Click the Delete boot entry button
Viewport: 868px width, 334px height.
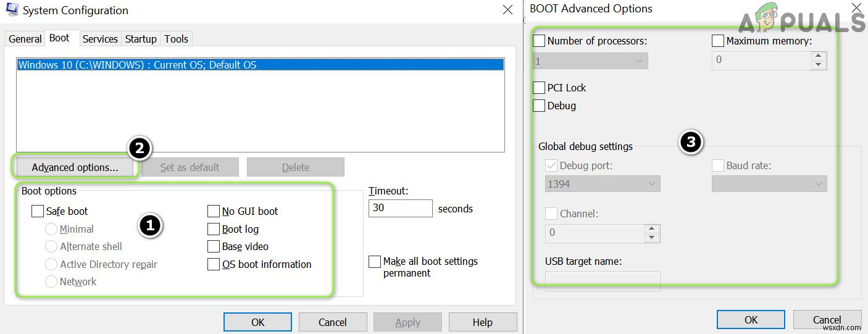pyautogui.click(x=296, y=167)
